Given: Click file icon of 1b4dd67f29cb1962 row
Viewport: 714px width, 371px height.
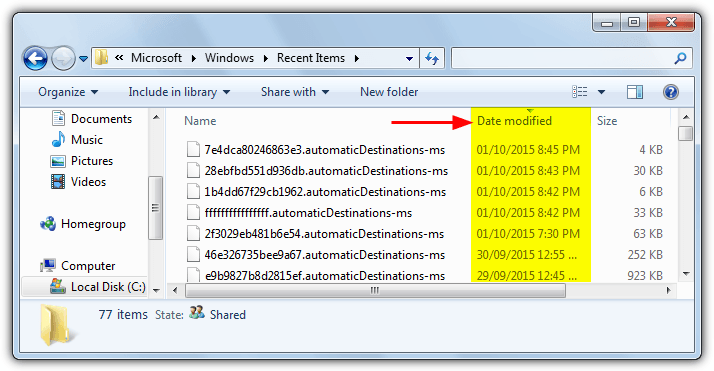Looking at the screenshot, I should tap(194, 191).
